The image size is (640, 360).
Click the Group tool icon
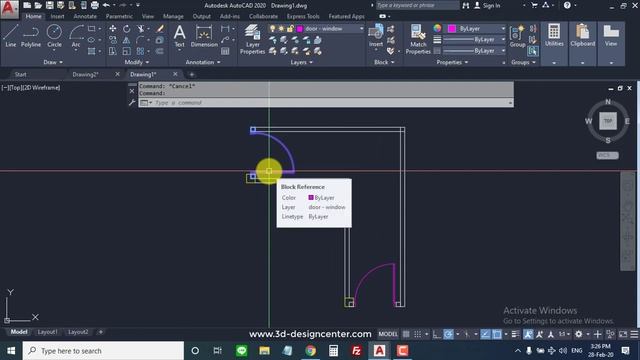tap(517, 36)
